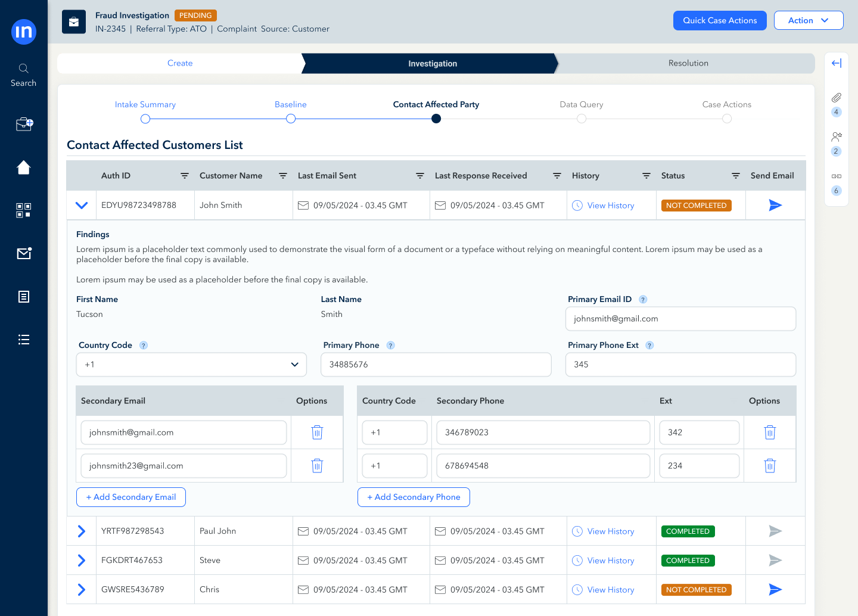Filter the Auth ID column
This screenshot has width=858, height=616.
(185, 176)
